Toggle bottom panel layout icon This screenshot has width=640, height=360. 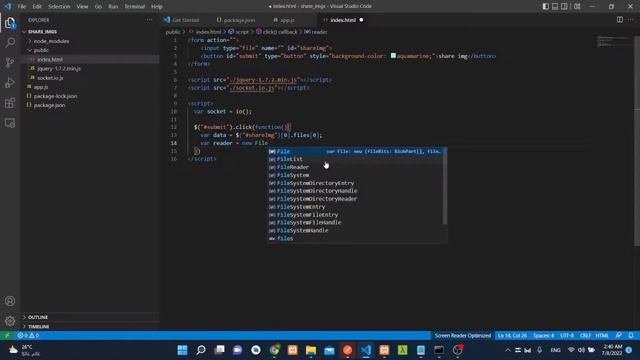555,6
